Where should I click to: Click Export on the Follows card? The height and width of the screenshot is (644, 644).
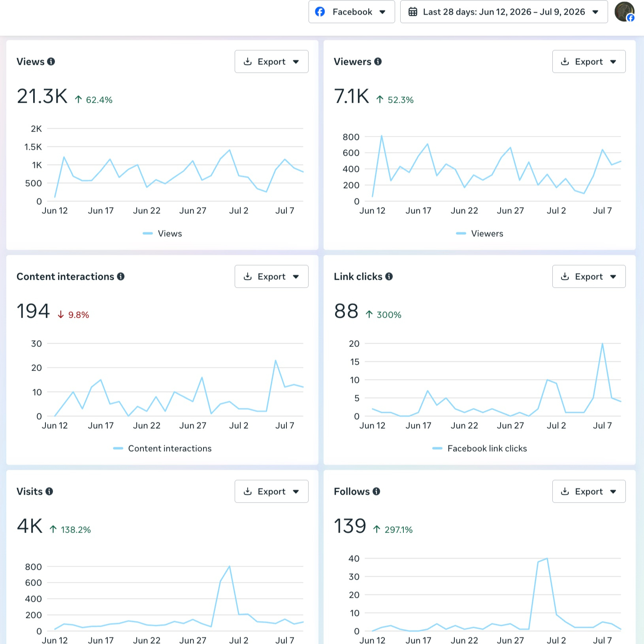[589, 491]
